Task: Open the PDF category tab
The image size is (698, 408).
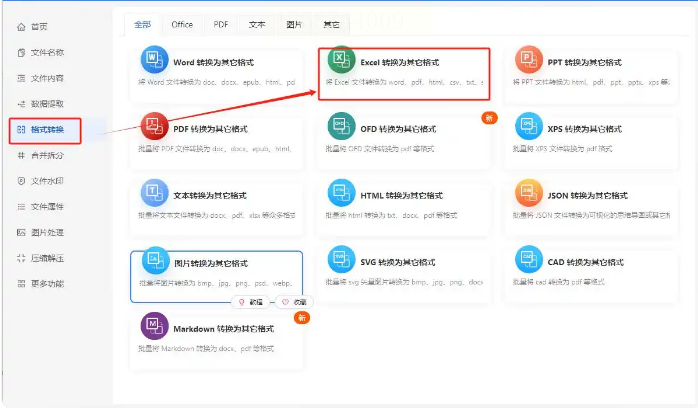Action: (x=221, y=24)
